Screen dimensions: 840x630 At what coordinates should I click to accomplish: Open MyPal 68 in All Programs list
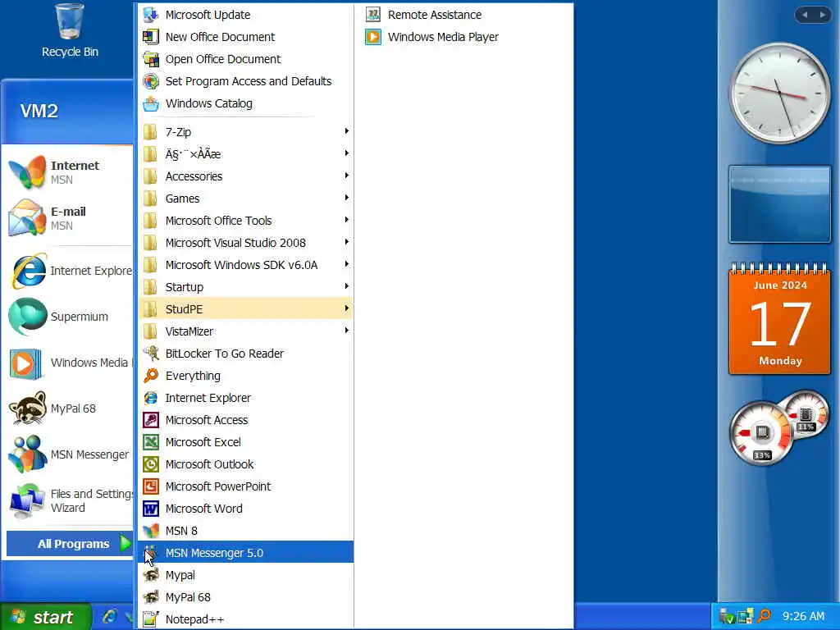coord(246,597)
